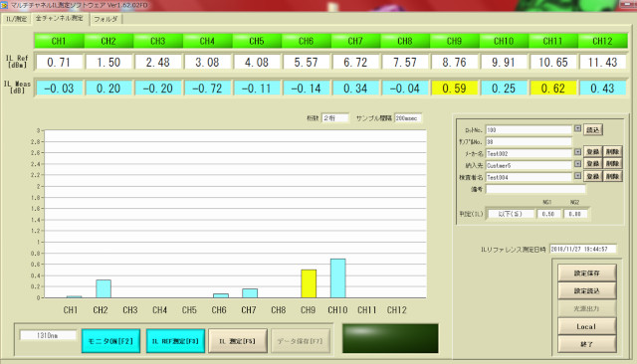The width and height of the screenshot is (637, 364).
Task: Toggle the モニタON[F2] button
Action: click(110, 341)
